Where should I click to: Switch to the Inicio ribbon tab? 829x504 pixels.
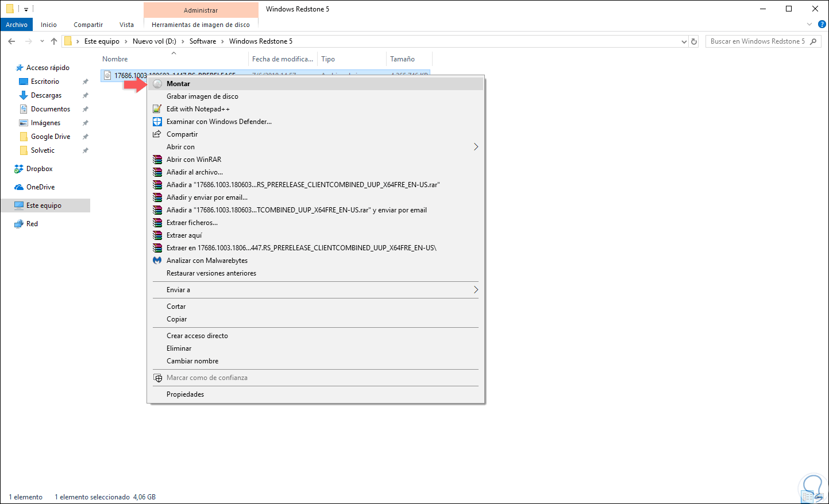click(49, 25)
